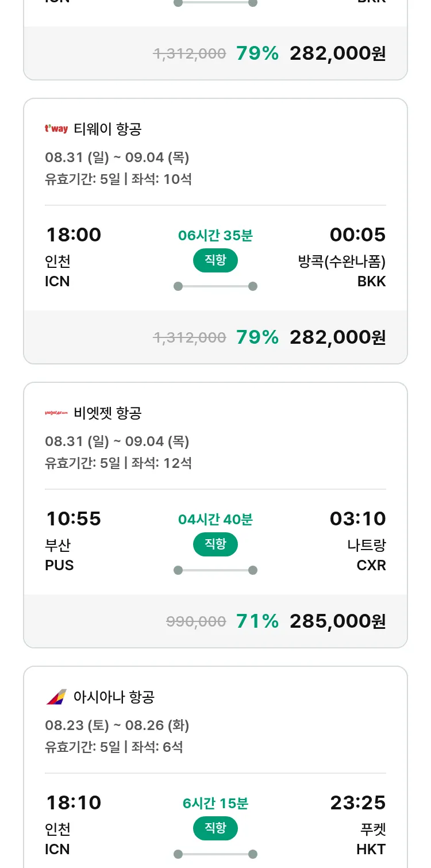This screenshot has height=868, width=431.
Task: Click the crossed-out 990,000 original price
Action: (196, 621)
